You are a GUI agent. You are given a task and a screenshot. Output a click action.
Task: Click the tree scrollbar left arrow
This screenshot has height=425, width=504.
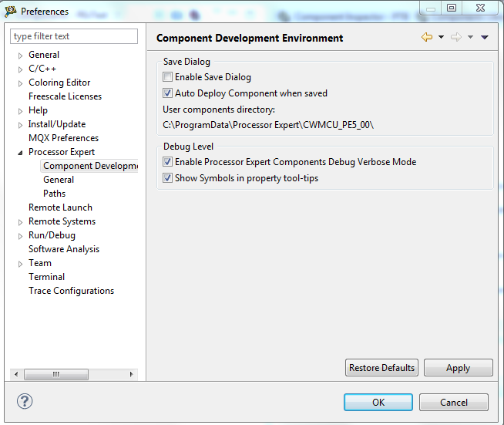pos(16,374)
